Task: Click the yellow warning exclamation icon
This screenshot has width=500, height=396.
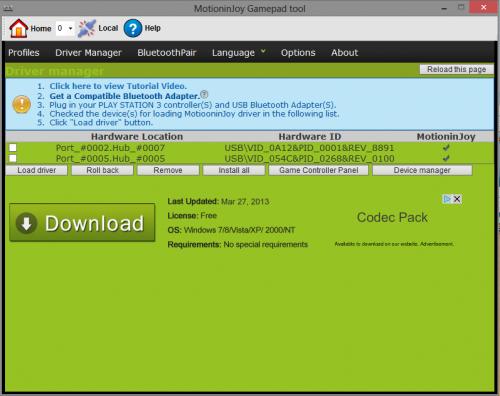Action: (22, 104)
